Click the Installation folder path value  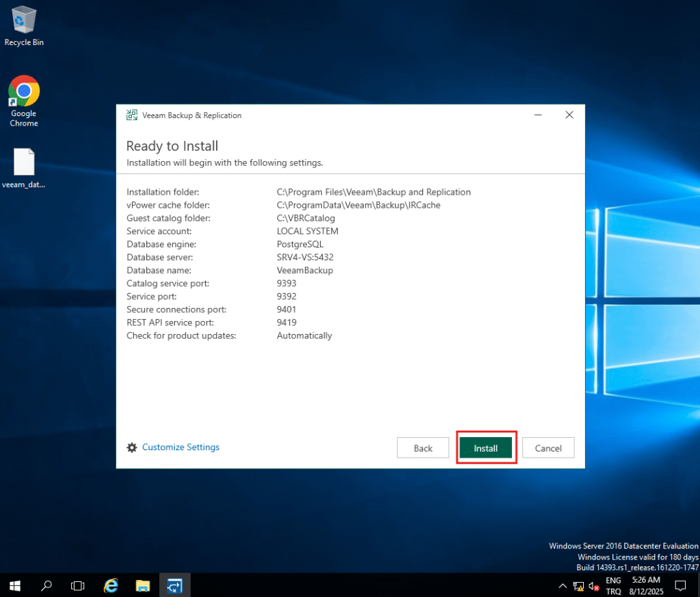coord(374,192)
